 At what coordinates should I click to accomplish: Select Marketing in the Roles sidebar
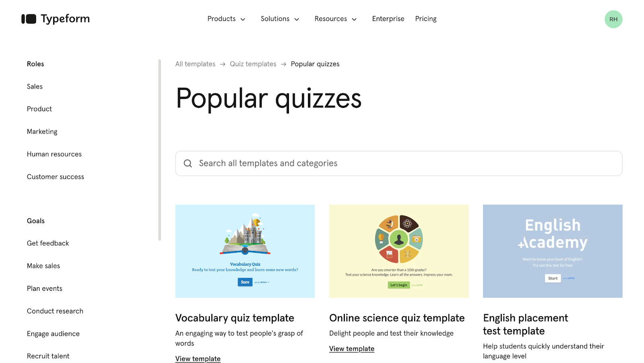coord(42,132)
